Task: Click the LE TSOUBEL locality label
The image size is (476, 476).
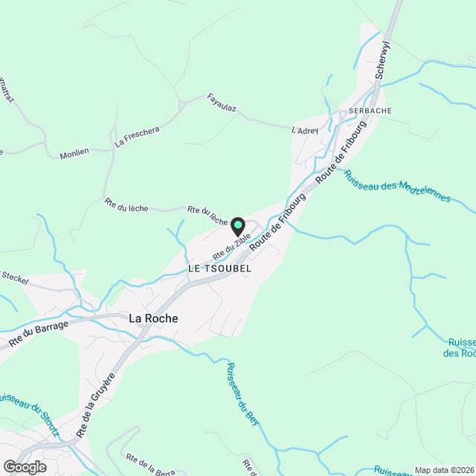Action: click(x=220, y=268)
